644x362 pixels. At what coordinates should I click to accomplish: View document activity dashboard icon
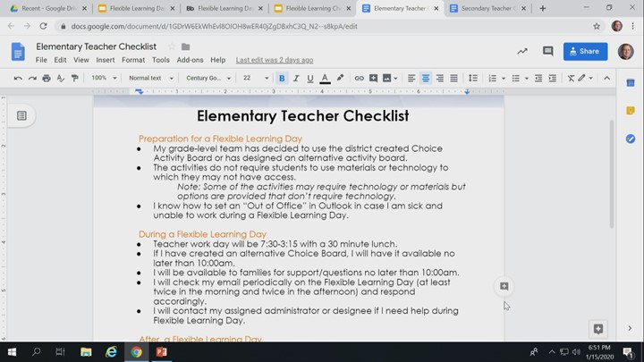tap(522, 51)
